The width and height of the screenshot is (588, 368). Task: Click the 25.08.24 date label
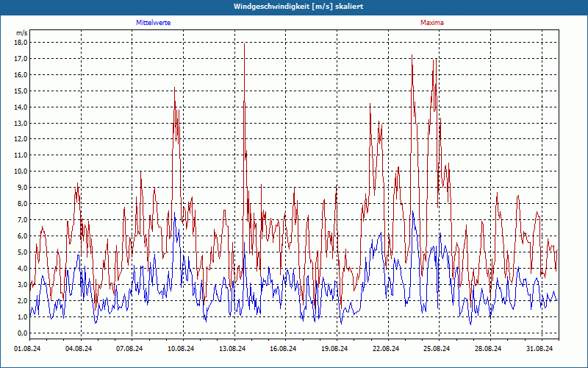[x=437, y=349]
